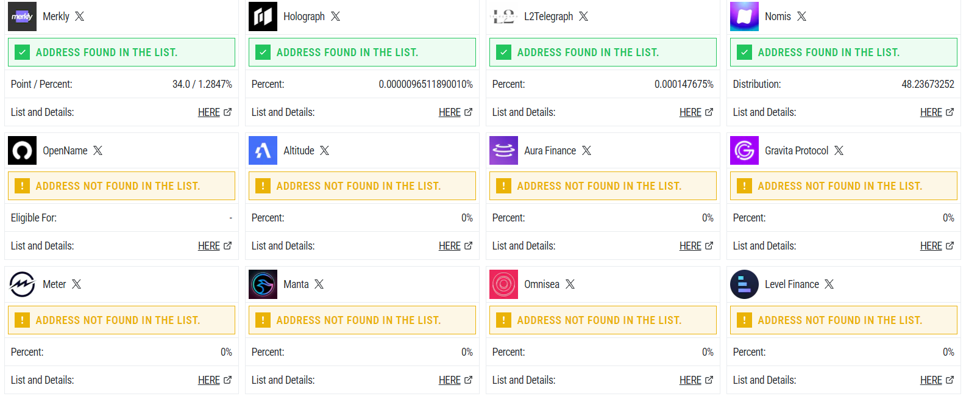Open Meter's X (Twitter) icon
Screen dimensions: 980x396
click(77, 284)
